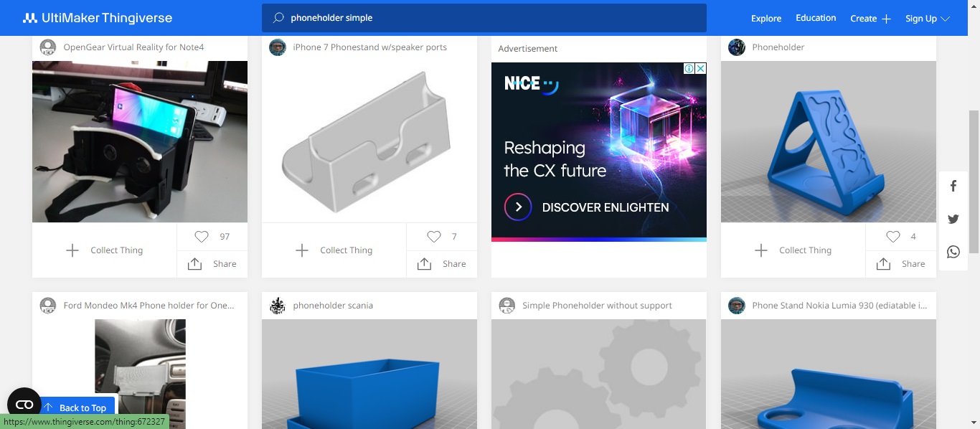
Task: Close the advertisement with the X icon
Action: coord(701,69)
